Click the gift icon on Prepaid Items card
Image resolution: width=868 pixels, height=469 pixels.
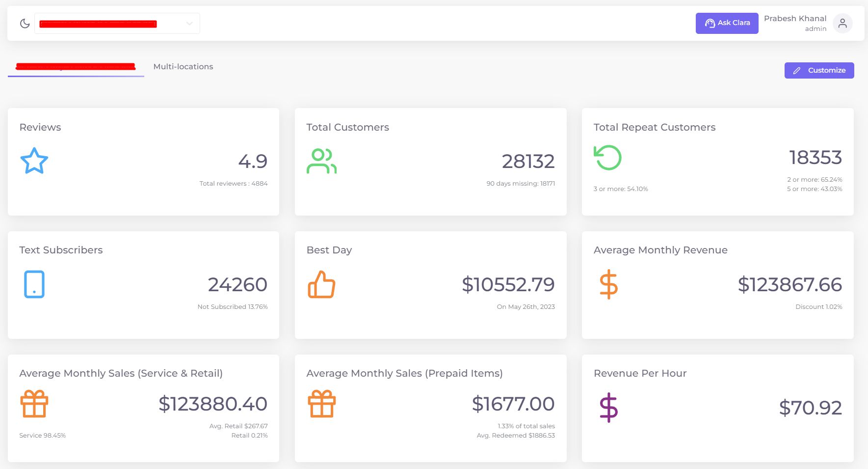pyautogui.click(x=321, y=404)
